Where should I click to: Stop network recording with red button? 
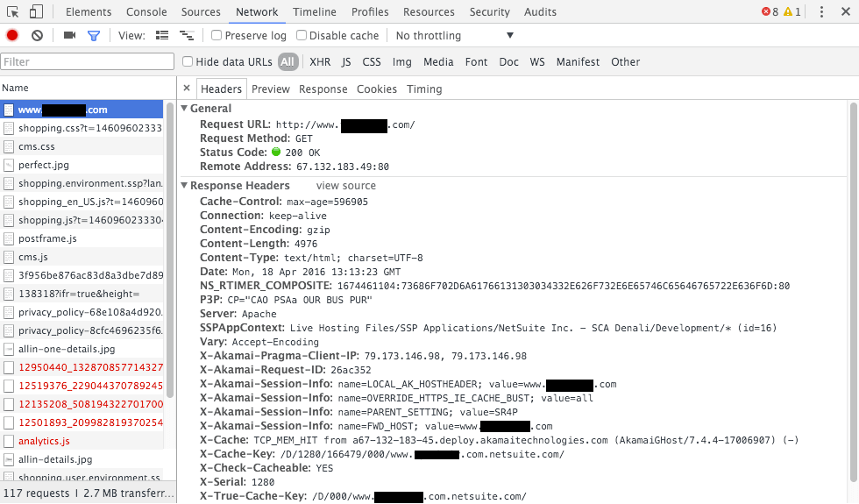point(12,36)
